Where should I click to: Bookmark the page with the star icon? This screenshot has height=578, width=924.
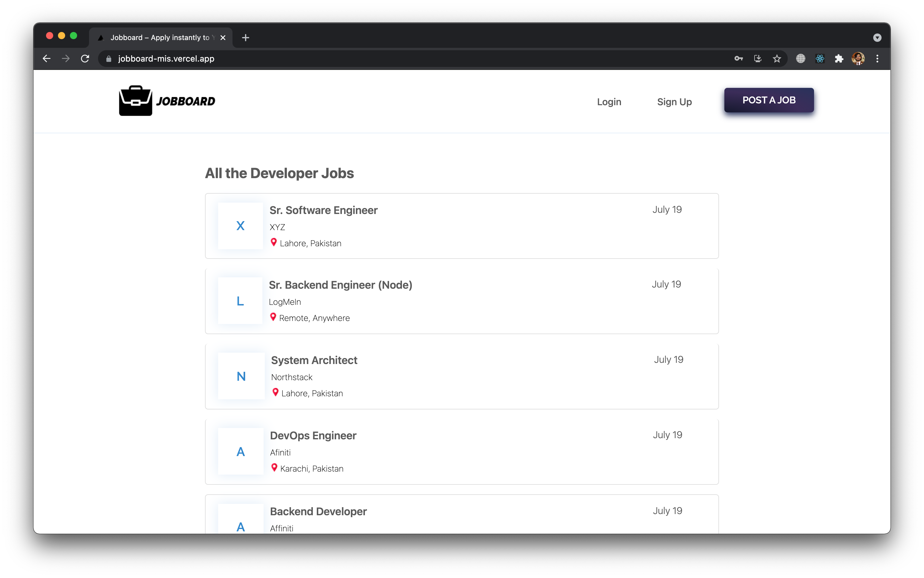coord(777,59)
